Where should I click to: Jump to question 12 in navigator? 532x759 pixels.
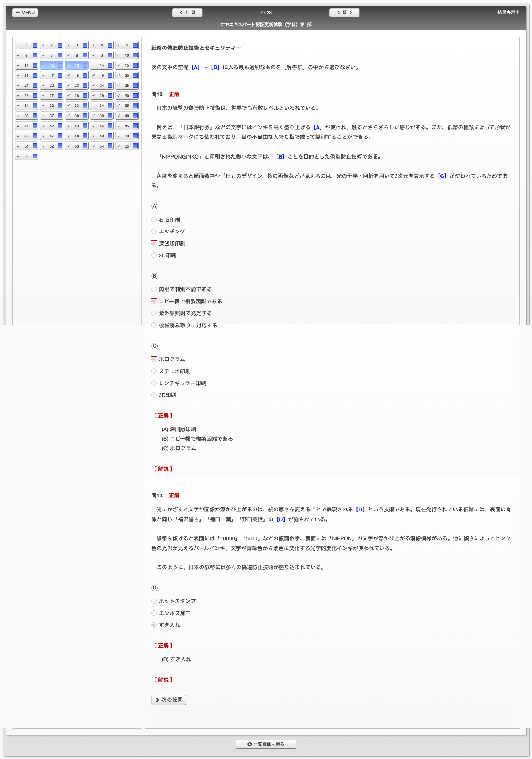(51, 65)
